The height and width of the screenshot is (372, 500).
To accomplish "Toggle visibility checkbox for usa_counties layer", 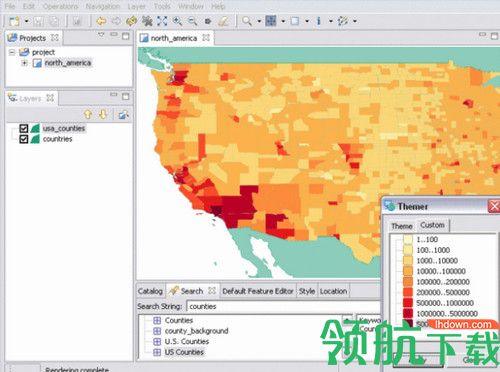I will (x=24, y=128).
